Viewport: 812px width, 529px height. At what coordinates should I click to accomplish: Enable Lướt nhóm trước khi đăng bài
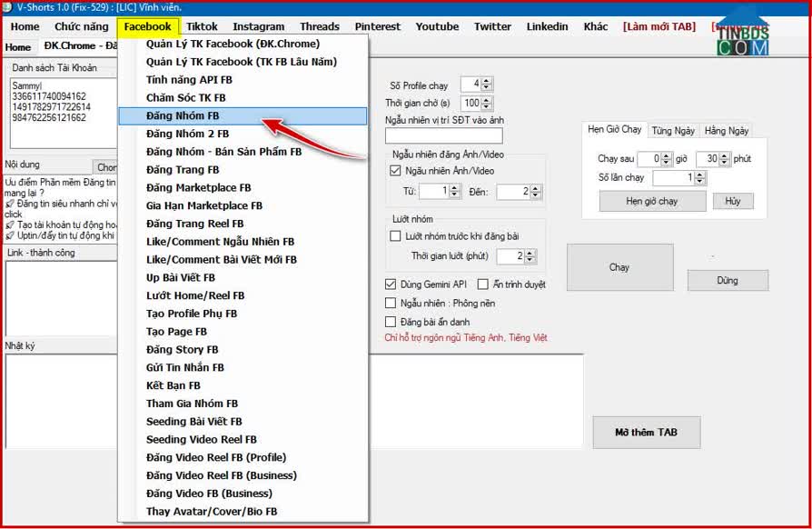tap(396, 236)
